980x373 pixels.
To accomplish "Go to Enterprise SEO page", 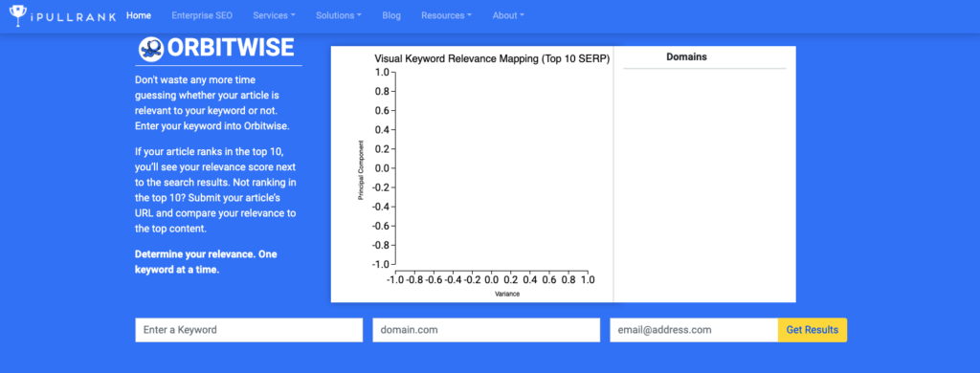I will pyautogui.click(x=202, y=15).
